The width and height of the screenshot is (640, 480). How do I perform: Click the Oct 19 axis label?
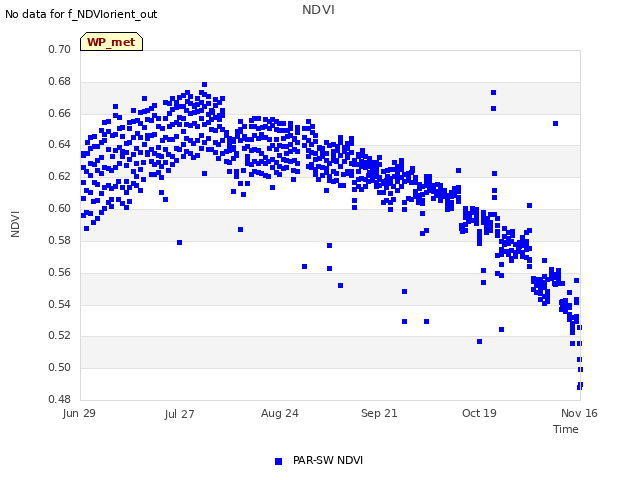point(479,413)
